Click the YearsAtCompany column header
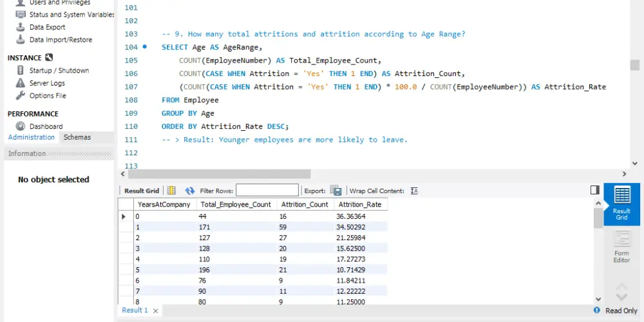644x322 pixels. (x=164, y=204)
